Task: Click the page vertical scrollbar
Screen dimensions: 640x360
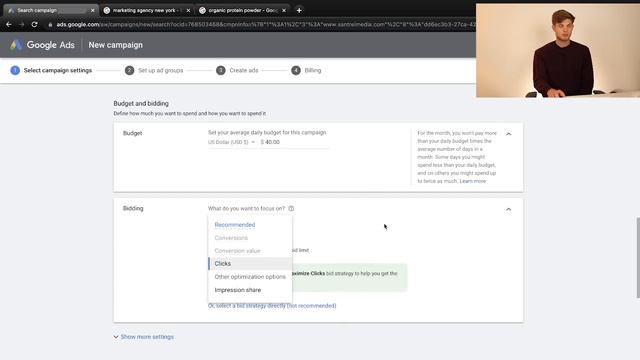Action: [x=638, y=258]
